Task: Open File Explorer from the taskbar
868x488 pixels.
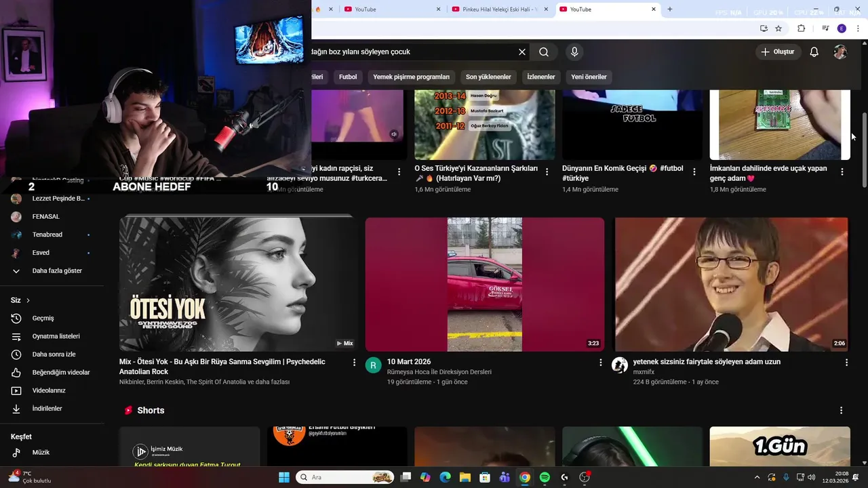Action: 465,477
